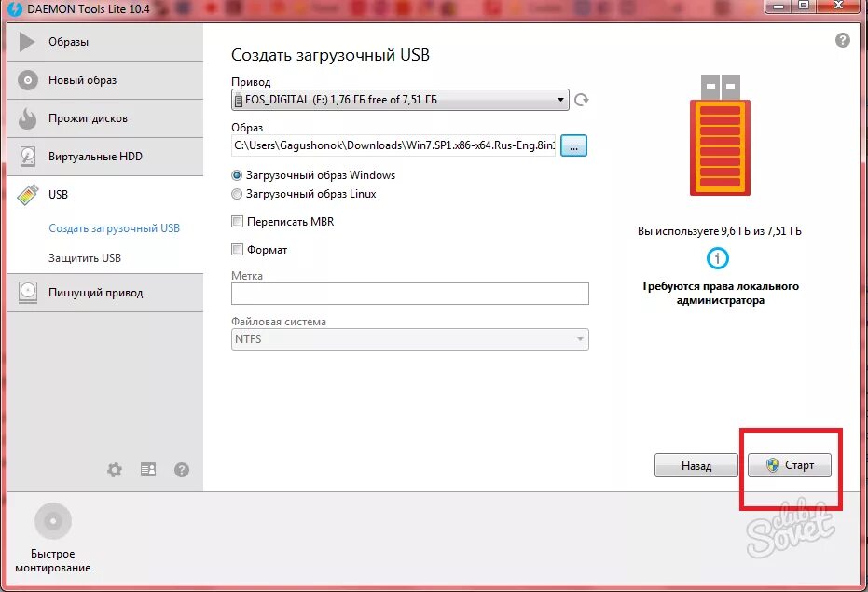Open the Пишущий привод section

pyautogui.click(x=105, y=293)
